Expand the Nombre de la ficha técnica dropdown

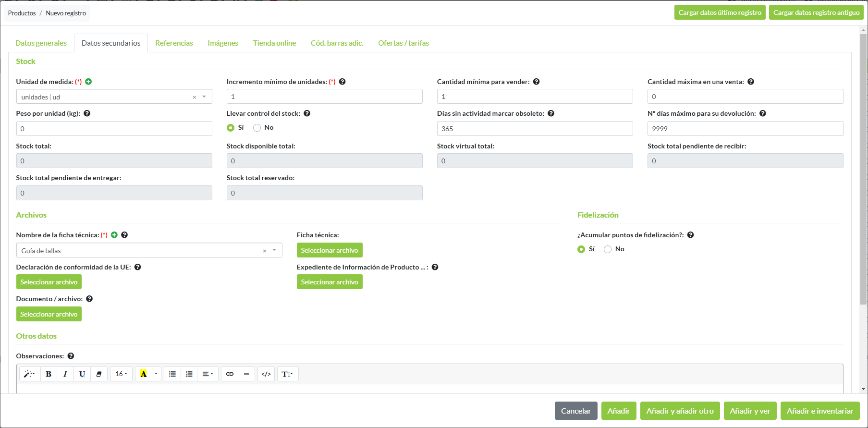click(274, 250)
